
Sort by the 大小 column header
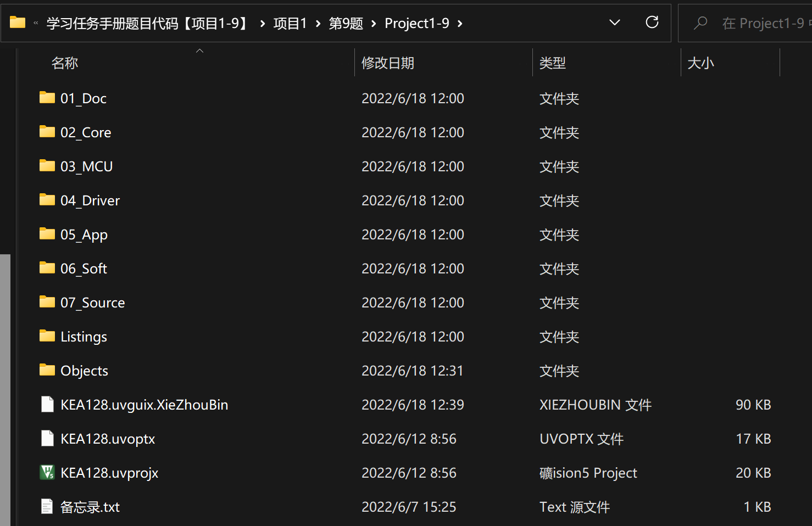[700, 63]
